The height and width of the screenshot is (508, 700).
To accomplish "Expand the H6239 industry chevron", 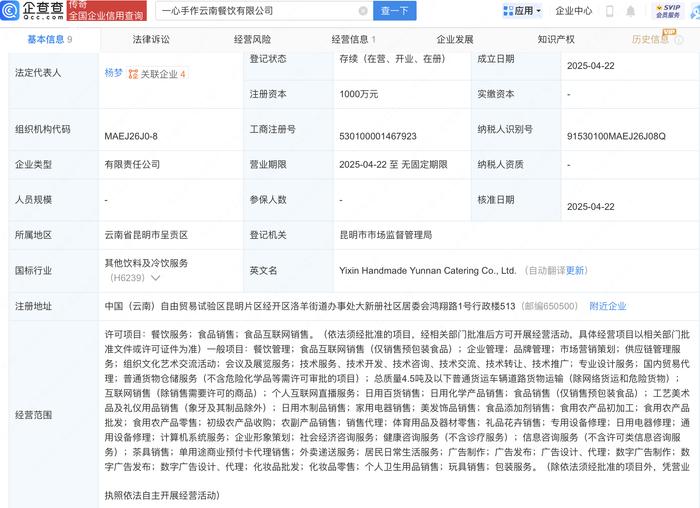I will (155, 278).
